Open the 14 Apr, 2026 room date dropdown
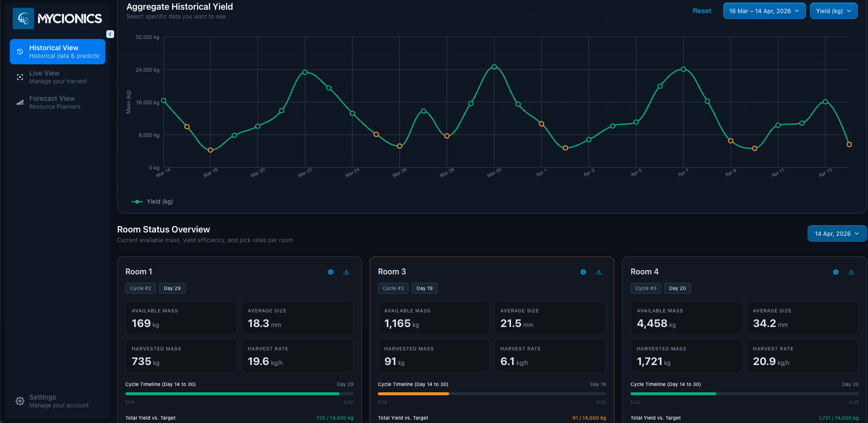Image resolution: width=868 pixels, height=423 pixels. click(x=837, y=233)
